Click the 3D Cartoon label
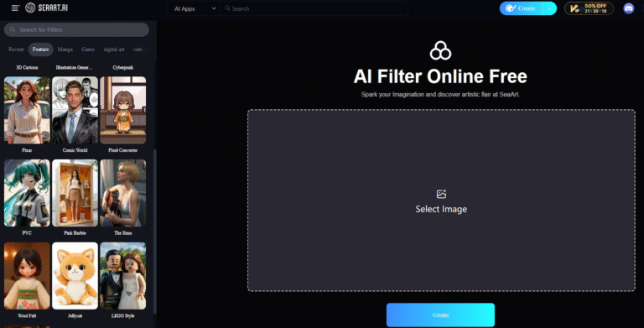This screenshot has height=328, width=644. [27, 67]
